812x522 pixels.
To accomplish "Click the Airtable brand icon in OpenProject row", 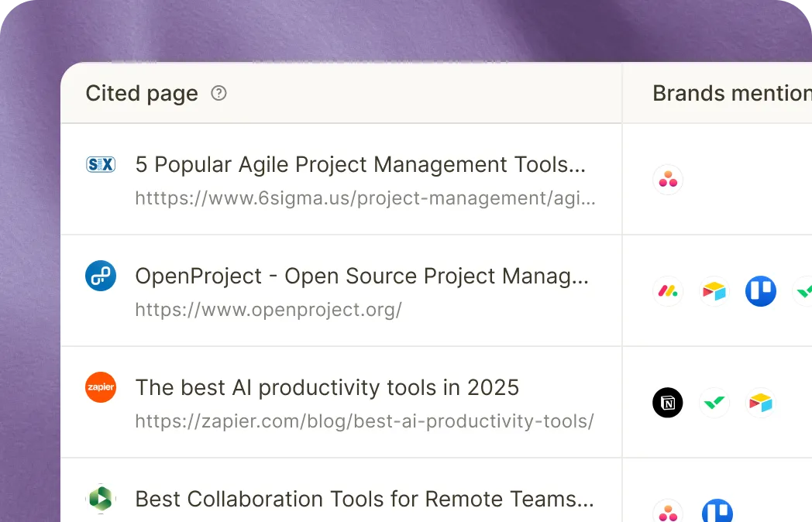I will pos(714,291).
